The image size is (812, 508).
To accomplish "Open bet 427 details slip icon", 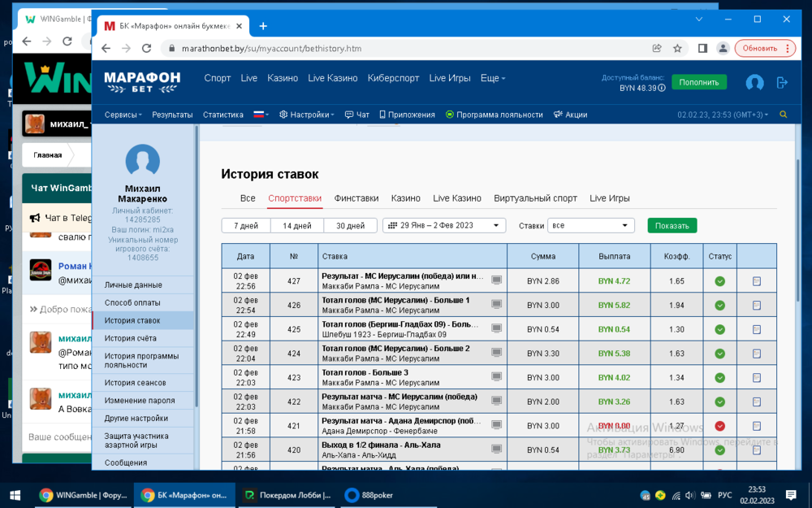I will [x=756, y=281].
